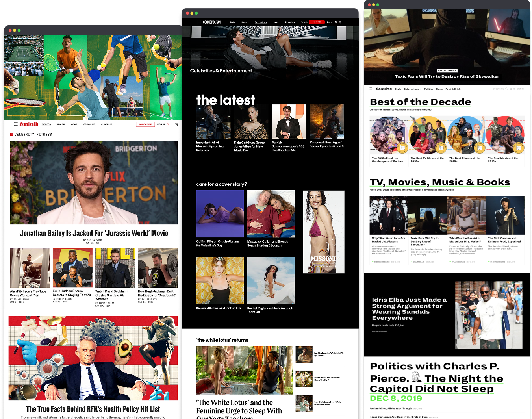Image resolution: width=532 pixels, height=419 pixels.
Task: Click 'Celebrities & Entertainment' Cosmopolitan hero title
Action: click(221, 71)
